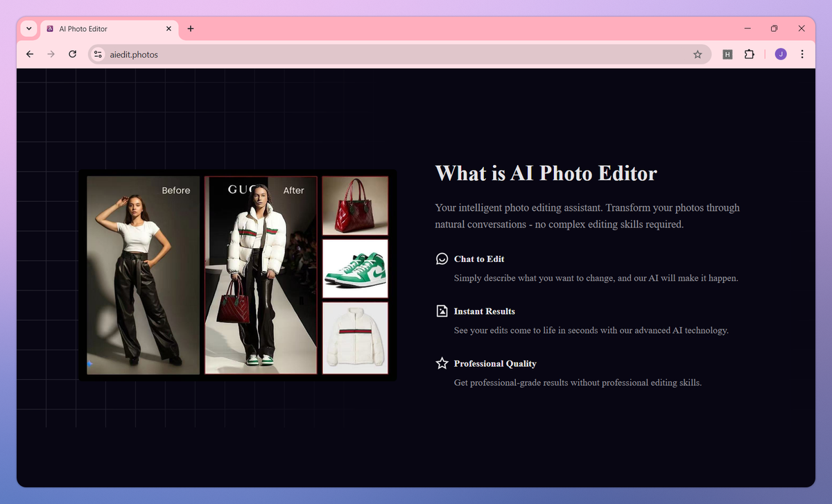Screen dimensions: 832x504
Task: Click 'Simply describe what you want to change' text
Action: pyautogui.click(x=596, y=278)
